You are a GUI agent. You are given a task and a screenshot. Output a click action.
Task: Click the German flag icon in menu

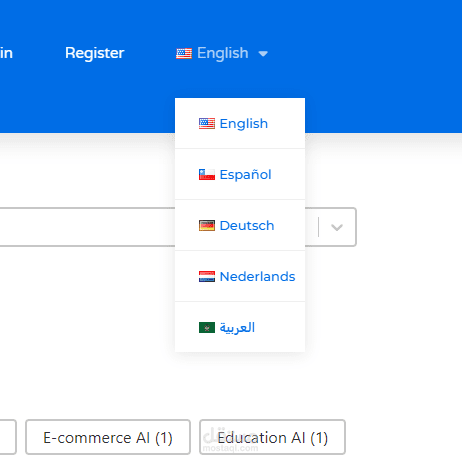point(207,225)
